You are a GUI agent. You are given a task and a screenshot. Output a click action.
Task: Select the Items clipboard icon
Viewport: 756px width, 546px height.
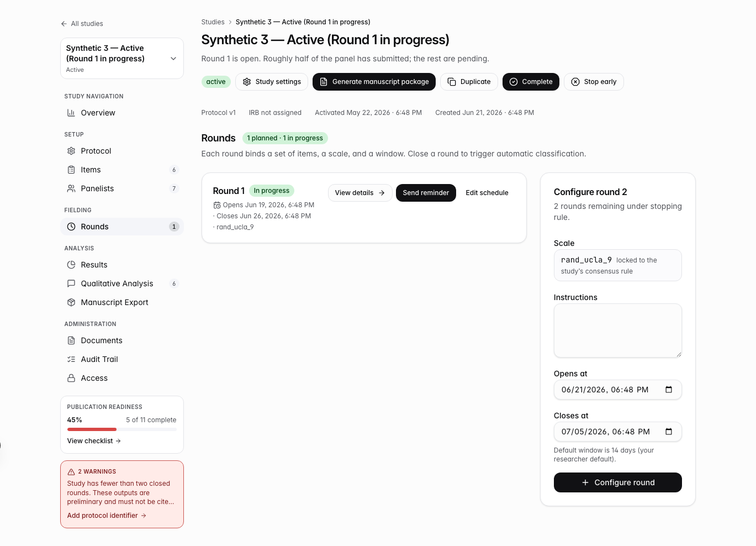click(71, 170)
